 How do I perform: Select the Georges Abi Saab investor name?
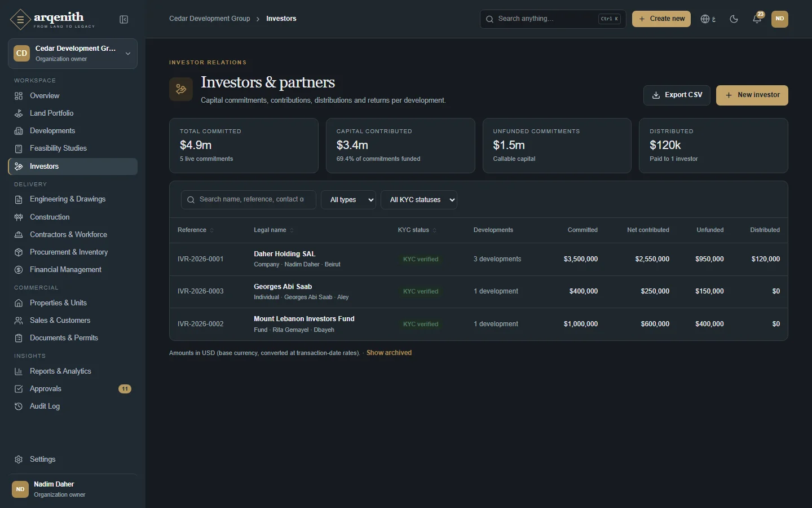pos(283,287)
